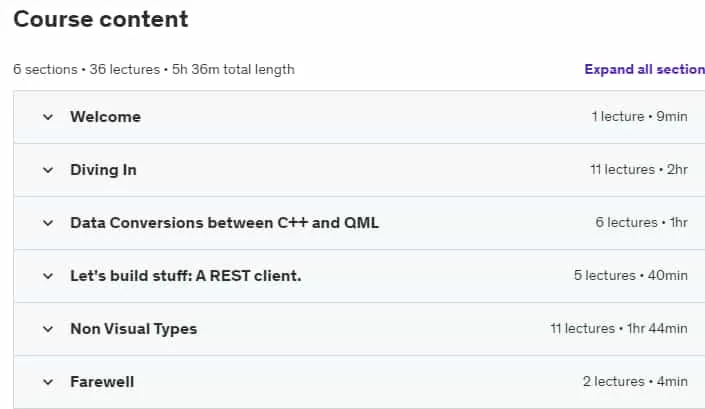Click chevron next to REST client section
This screenshot has height=409, width=705.
48,276
